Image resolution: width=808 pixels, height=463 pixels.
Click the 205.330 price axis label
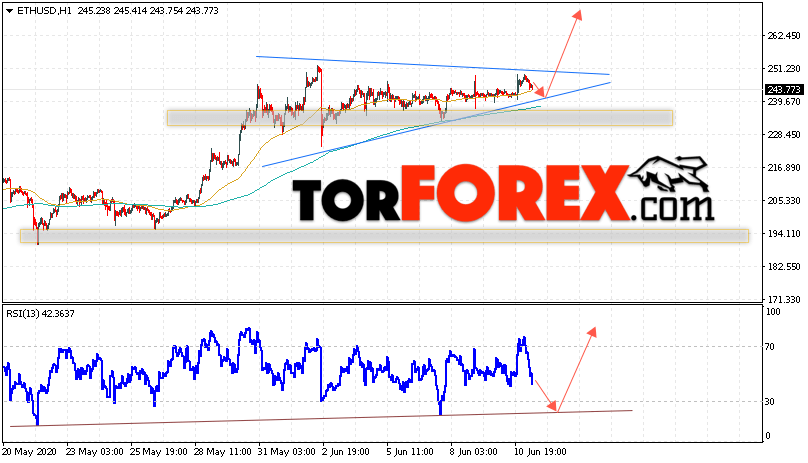coord(784,201)
